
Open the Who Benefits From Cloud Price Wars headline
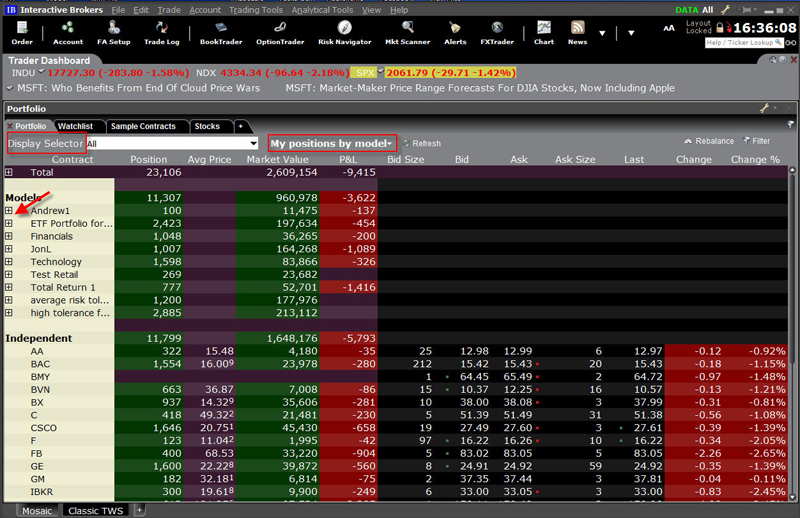[x=138, y=88]
